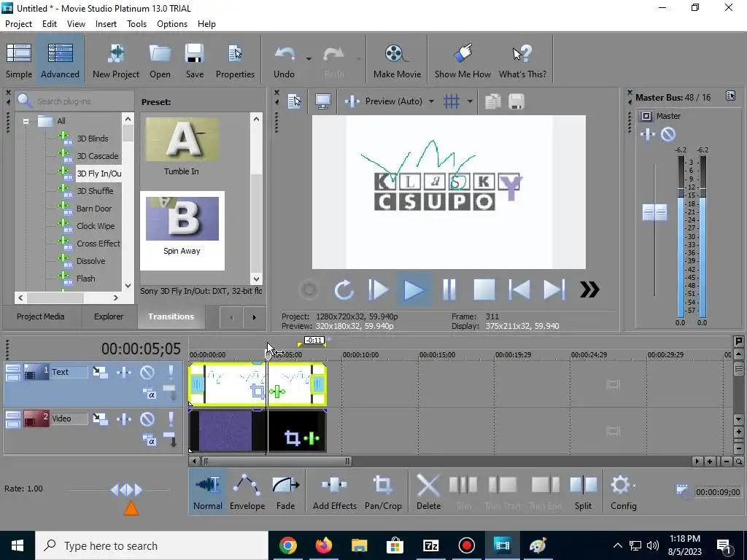This screenshot has height=560, width=747.
Task: Open the Edit menu
Action: (x=50, y=24)
